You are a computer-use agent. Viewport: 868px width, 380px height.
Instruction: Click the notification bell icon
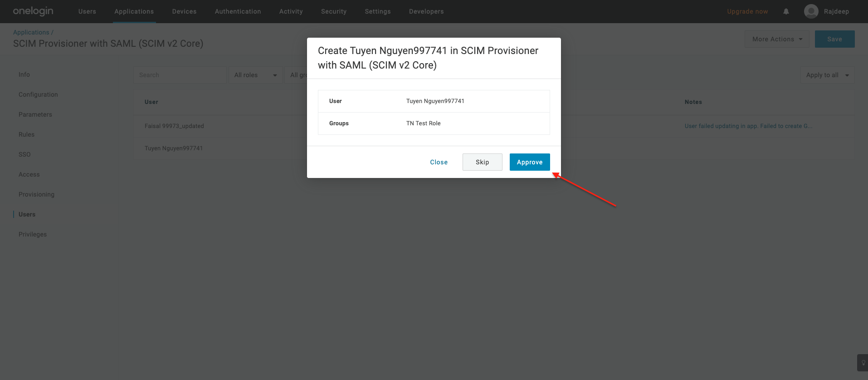tap(786, 11)
